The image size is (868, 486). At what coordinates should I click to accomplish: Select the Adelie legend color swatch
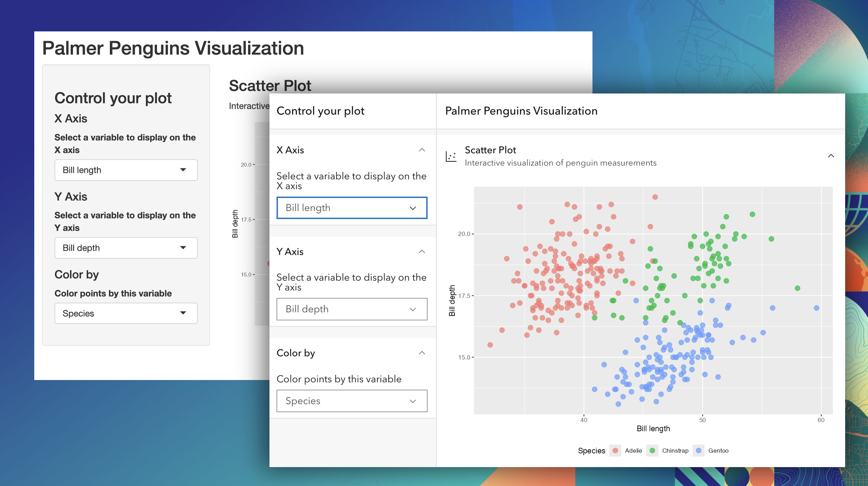[615, 451]
